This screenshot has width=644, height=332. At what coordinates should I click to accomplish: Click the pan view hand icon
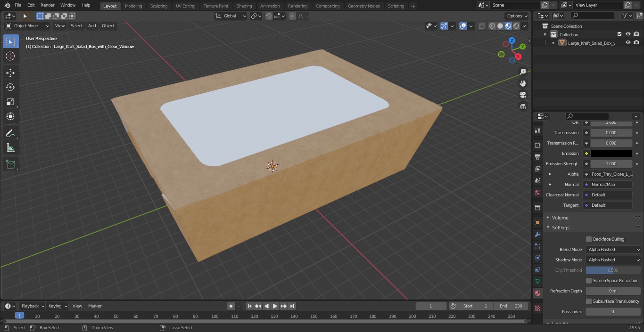(x=523, y=83)
